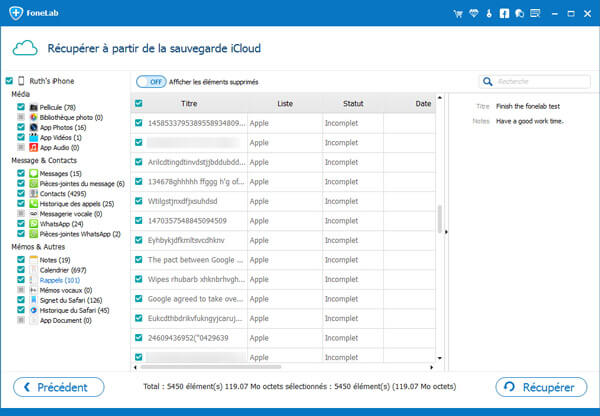
Task: Select the row 'The pact between Google ...'
Action: click(x=283, y=260)
